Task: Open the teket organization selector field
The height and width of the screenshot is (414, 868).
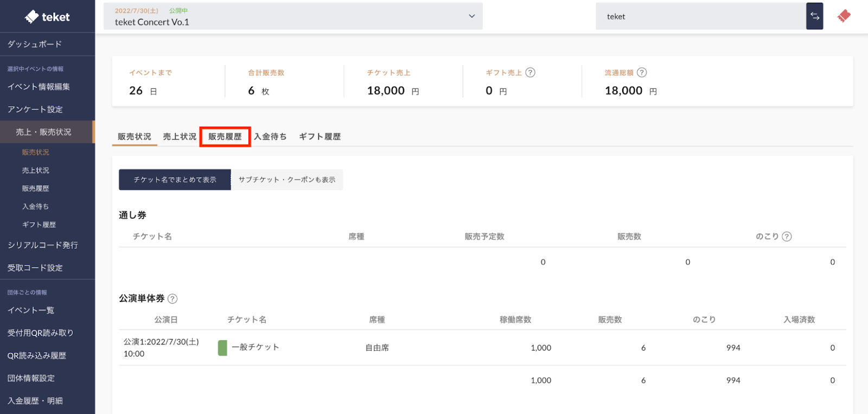Action: (x=700, y=16)
